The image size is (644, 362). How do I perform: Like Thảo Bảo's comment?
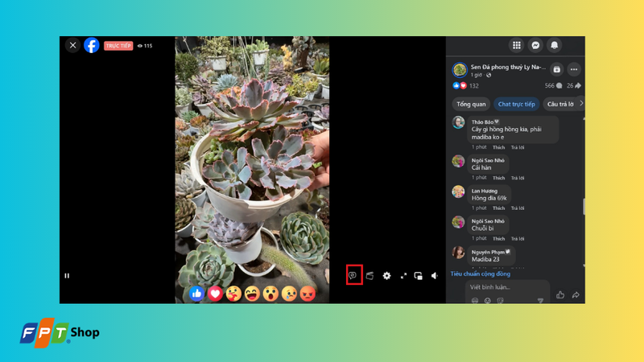[x=498, y=147]
